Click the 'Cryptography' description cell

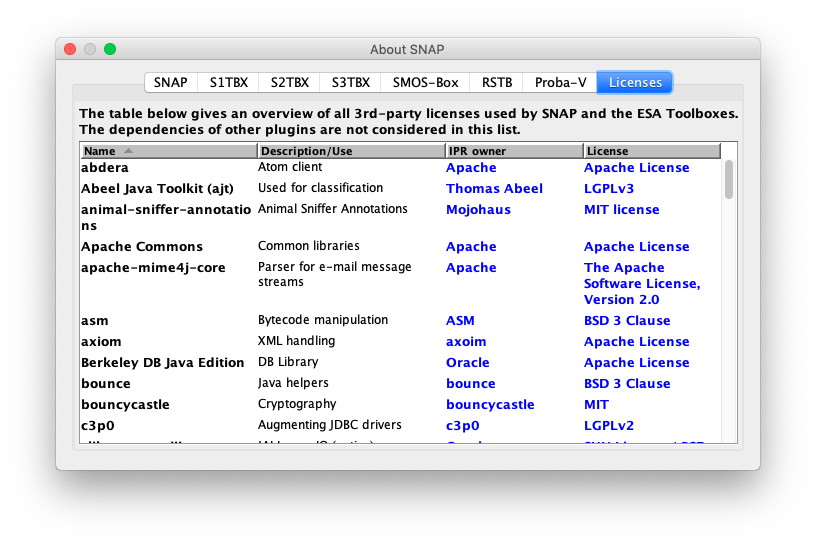[297, 404]
